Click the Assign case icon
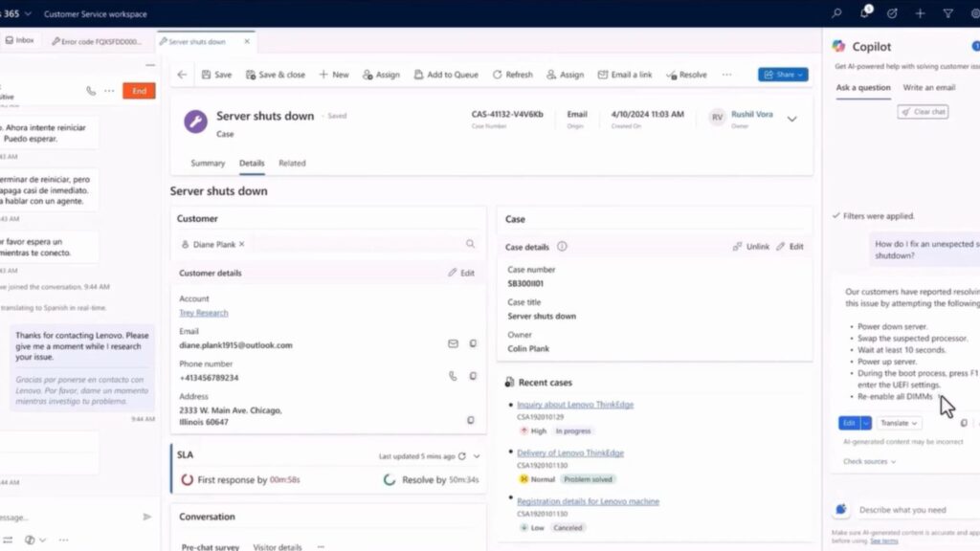Viewport: 980px width, 551px height. (x=549, y=75)
